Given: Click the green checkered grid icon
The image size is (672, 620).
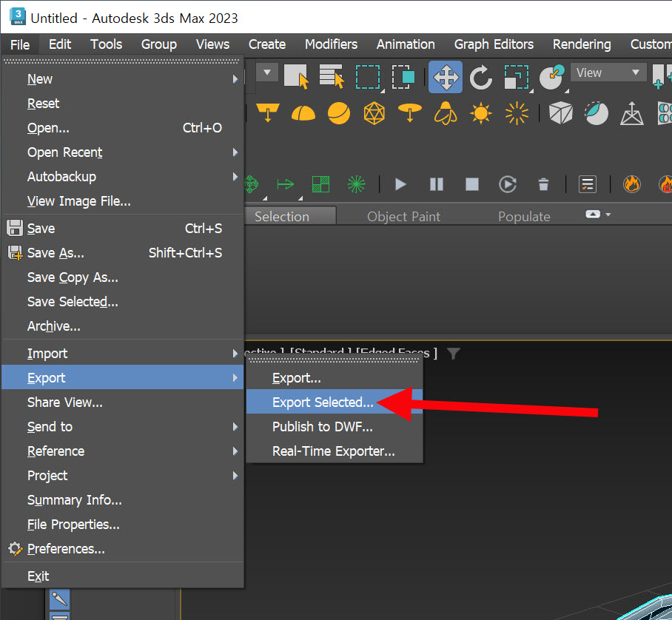Looking at the screenshot, I should (x=320, y=185).
